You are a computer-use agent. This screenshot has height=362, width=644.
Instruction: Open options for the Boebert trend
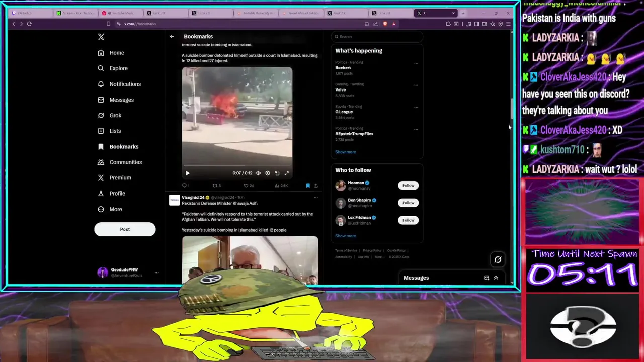(416, 63)
